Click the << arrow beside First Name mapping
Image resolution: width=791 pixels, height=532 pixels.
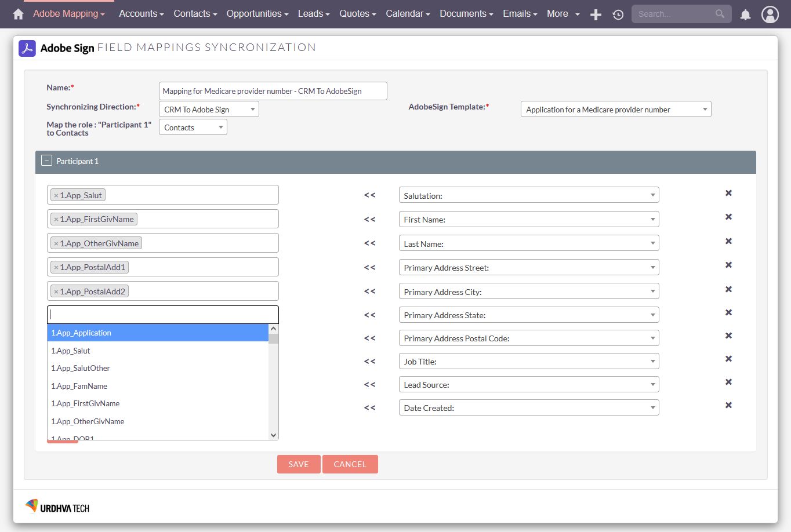pyautogui.click(x=369, y=219)
